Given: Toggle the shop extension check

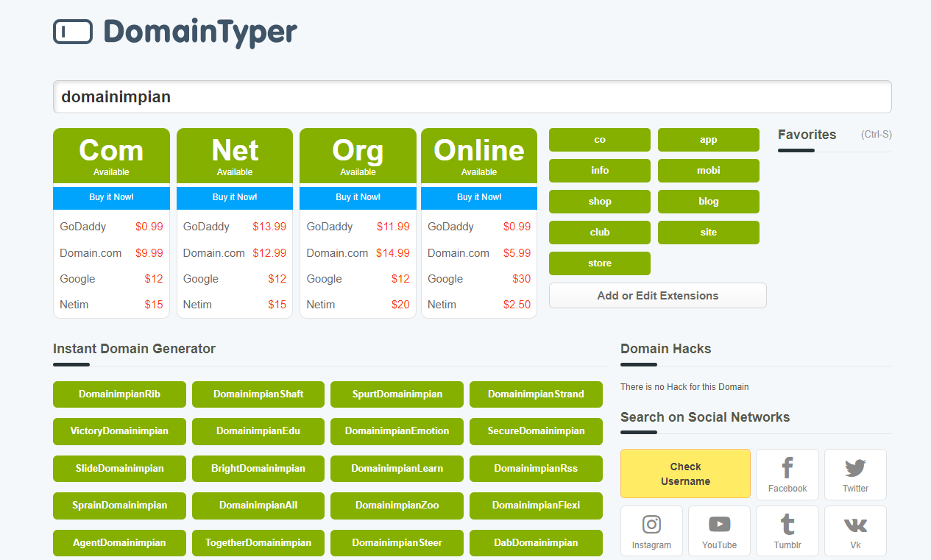Looking at the screenshot, I should click(599, 201).
